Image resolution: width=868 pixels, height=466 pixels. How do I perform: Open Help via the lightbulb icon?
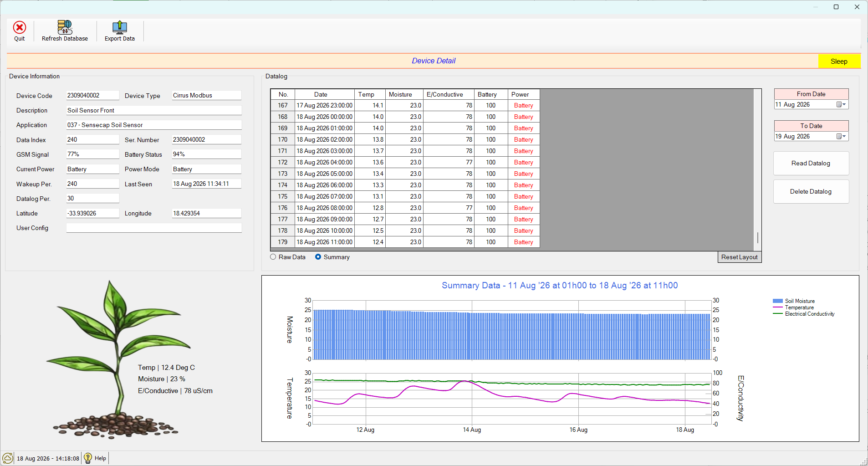[x=88, y=458]
